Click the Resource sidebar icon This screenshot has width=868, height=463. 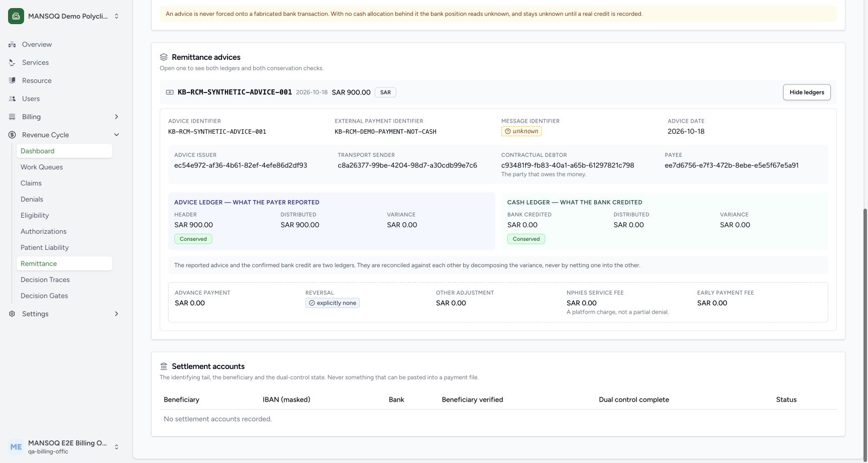coord(12,80)
